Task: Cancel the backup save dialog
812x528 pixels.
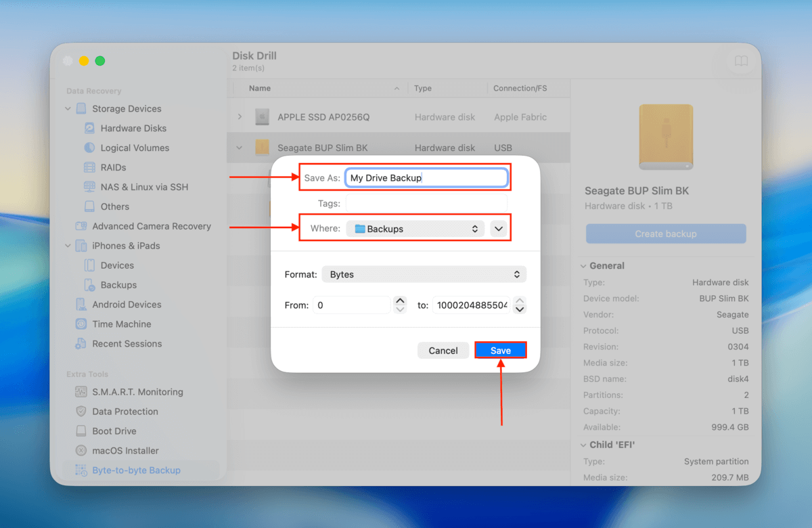Action: (x=443, y=350)
